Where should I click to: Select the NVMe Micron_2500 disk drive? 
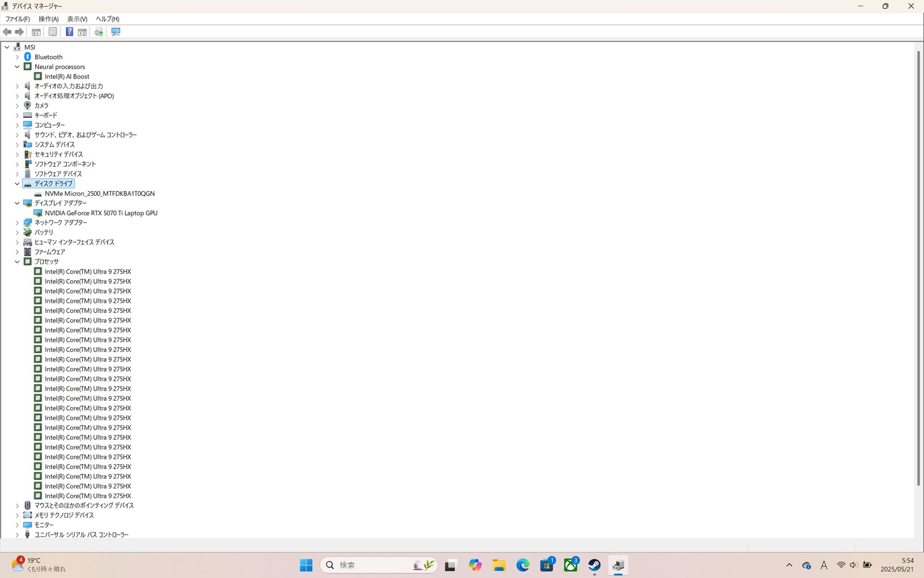100,194
